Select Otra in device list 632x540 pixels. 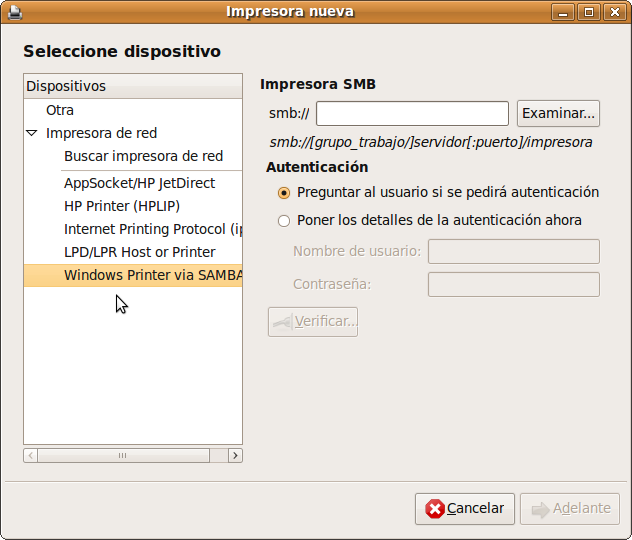pyautogui.click(x=60, y=110)
